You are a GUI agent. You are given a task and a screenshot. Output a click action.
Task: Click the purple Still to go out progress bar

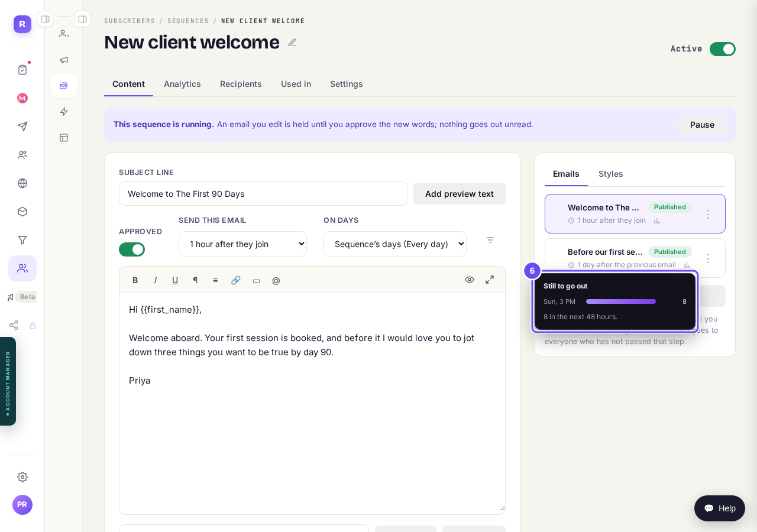621,301
